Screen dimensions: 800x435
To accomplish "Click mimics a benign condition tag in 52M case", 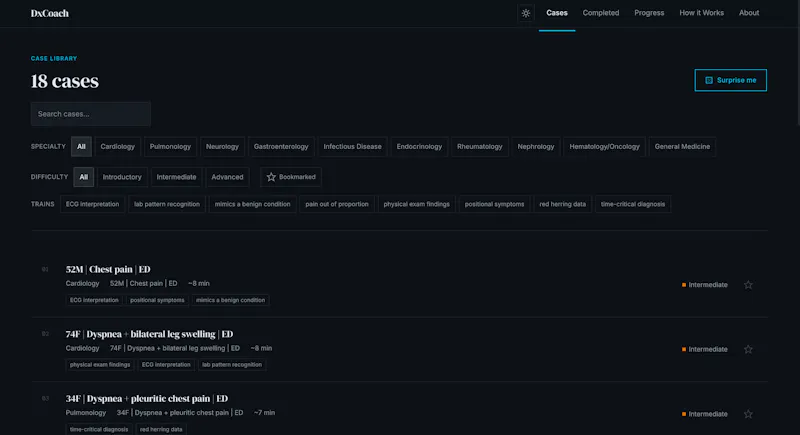I will tap(230, 300).
